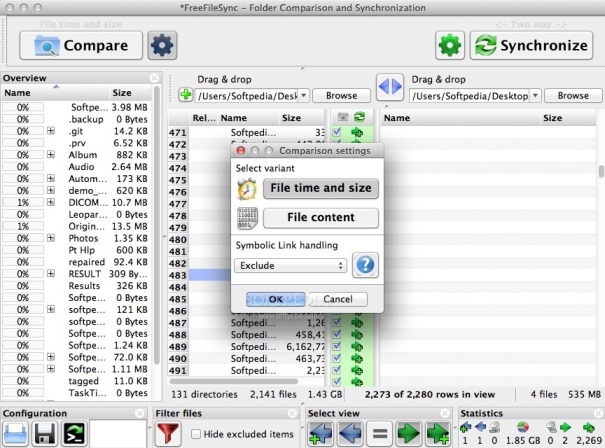Open comparison settings via blue gear icon
The height and width of the screenshot is (448, 605).
162,46
